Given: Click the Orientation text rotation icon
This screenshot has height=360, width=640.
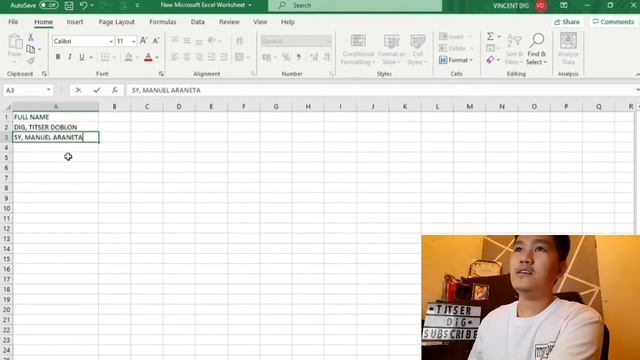Looking at the screenshot, I should pyautogui.click(x=212, y=40).
